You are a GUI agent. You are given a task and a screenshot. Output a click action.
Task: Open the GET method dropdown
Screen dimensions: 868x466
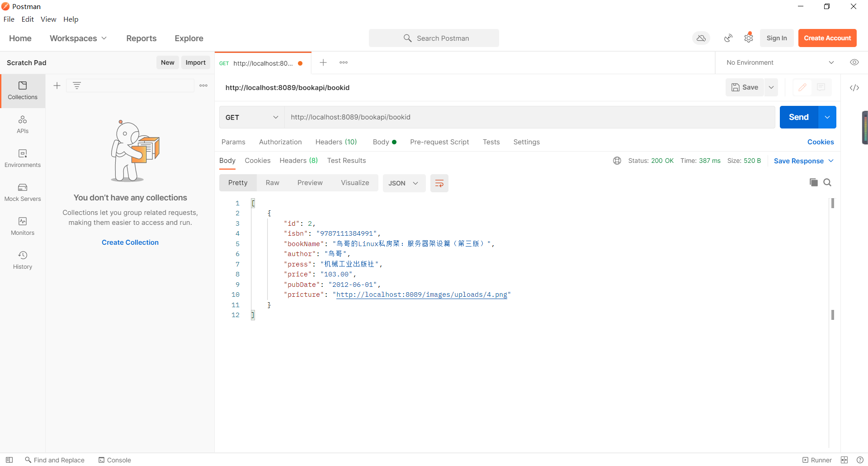pos(251,117)
